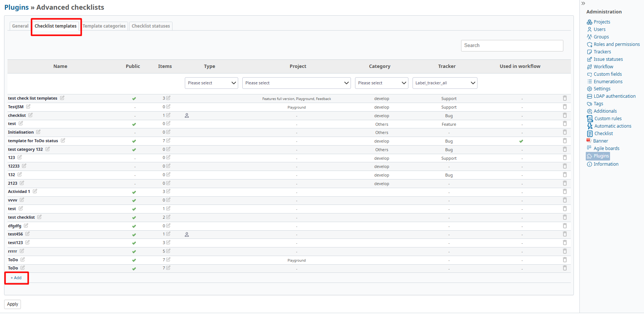
Task: Edit items icon for 'rrrr' template
Action: pyautogui.click(x=168, y=251)
